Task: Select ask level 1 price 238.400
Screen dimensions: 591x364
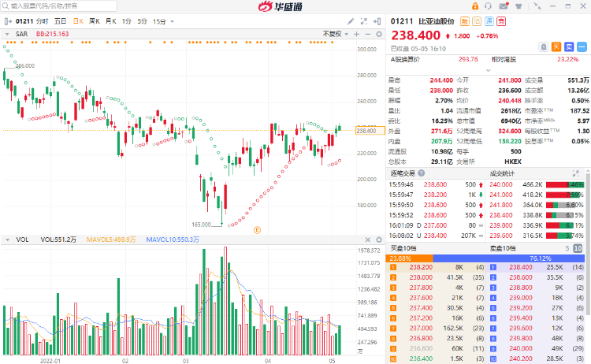Action: [521, 267]
